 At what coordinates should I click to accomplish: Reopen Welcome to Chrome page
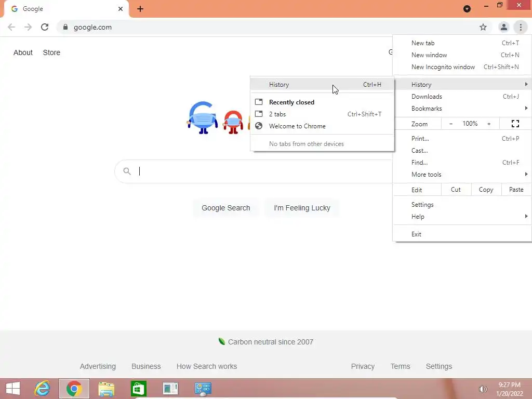[x=322, y=126]
